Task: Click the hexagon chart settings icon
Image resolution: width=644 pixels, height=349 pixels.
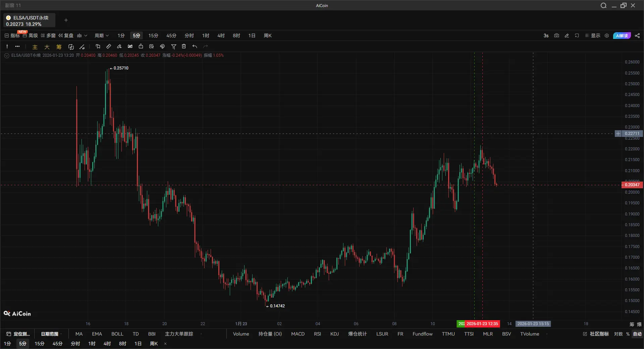Action: [x=607, y=36]
